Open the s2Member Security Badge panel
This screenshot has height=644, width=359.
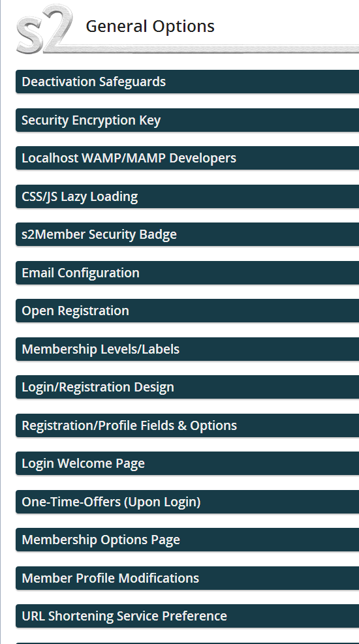point(187,234)
